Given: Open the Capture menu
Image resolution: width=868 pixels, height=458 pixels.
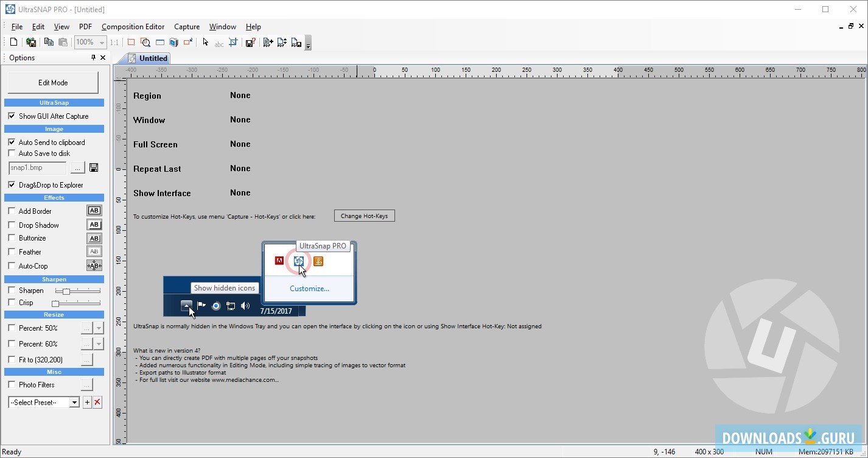Looking at the screenshot, I should coord(186,27).
